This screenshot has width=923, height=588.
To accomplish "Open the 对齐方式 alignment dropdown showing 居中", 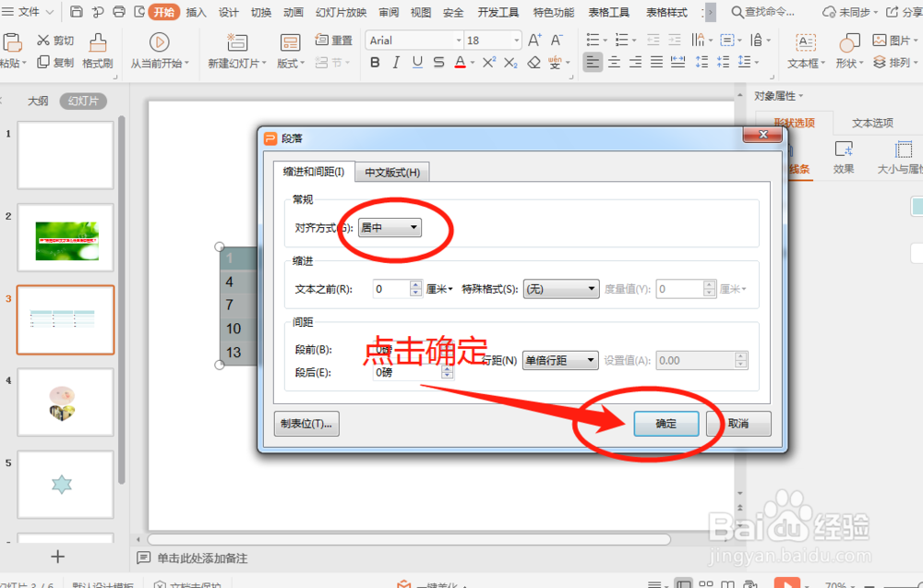I will pos(388,227).
